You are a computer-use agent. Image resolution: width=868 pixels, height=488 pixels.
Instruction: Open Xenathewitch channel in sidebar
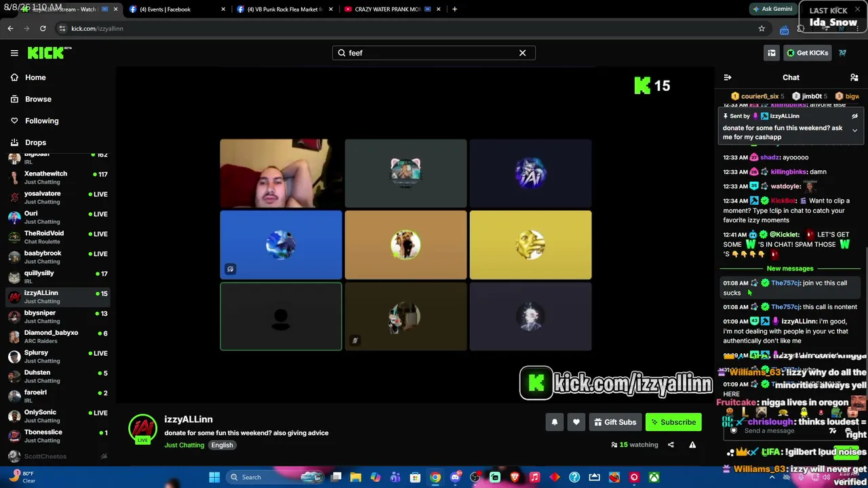point(58,178)
